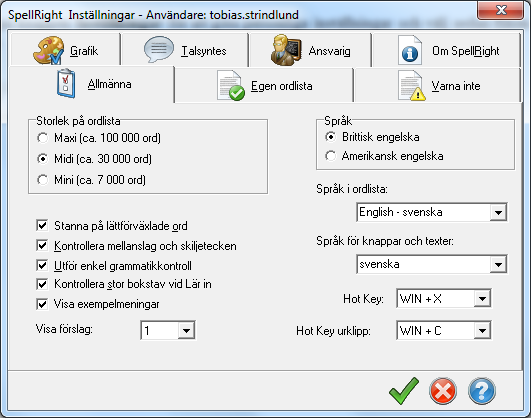Viewport: 531px width, 418px height.
Task: Open the Språk i ordlista dropdown
Action: 498,212
